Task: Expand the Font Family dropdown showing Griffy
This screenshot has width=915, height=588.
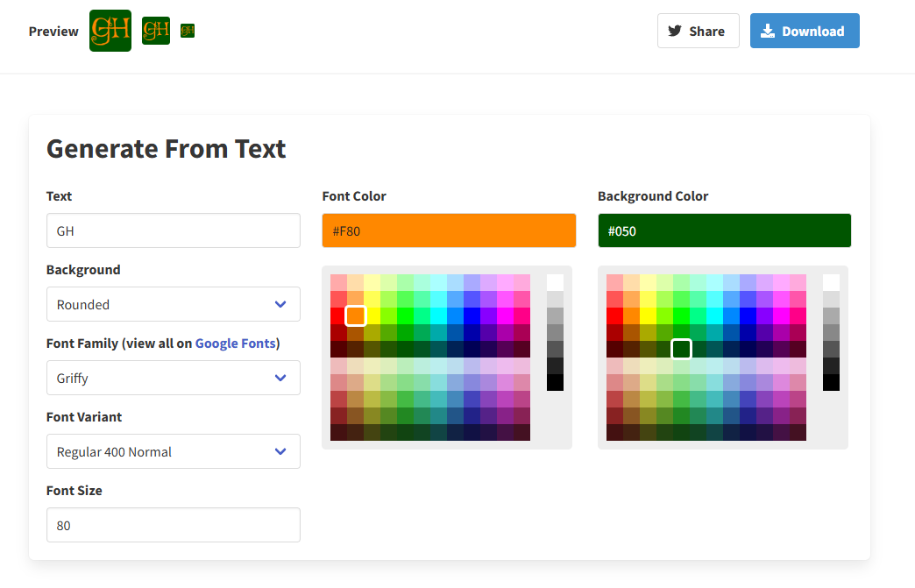Action: click(x=174, y=378)
